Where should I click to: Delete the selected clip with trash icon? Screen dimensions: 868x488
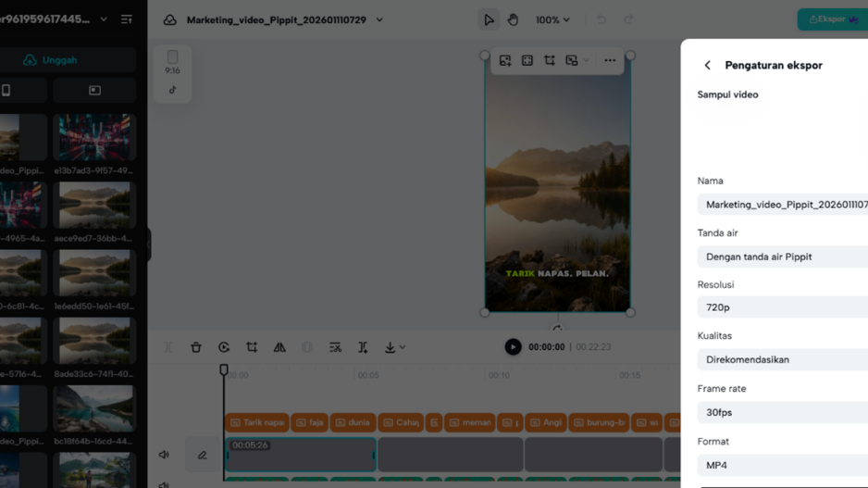point(196,347)
